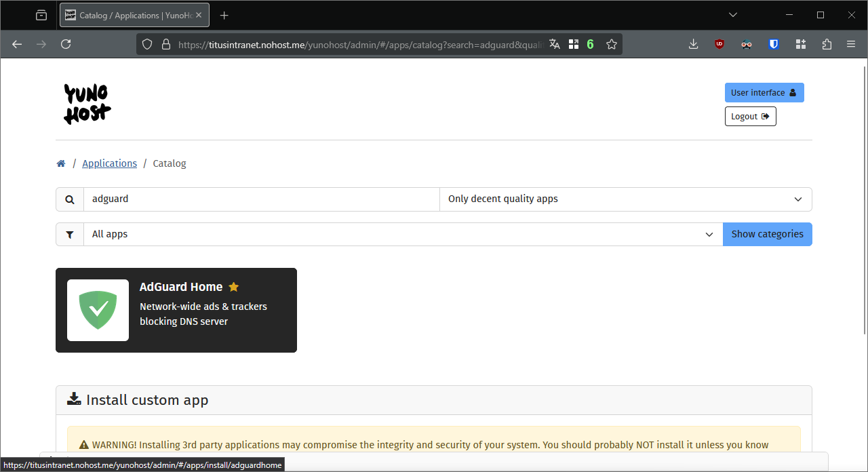
Task: Open the Firefox downloads panel
Action: point(693,44)
